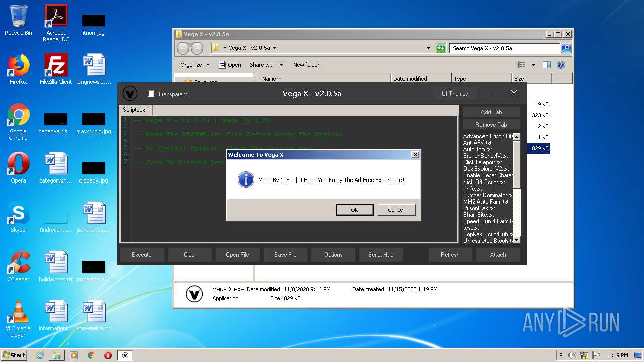Select ClickTeleport.txt script
The height and width of the screenshot is (362, 644).
482,162
